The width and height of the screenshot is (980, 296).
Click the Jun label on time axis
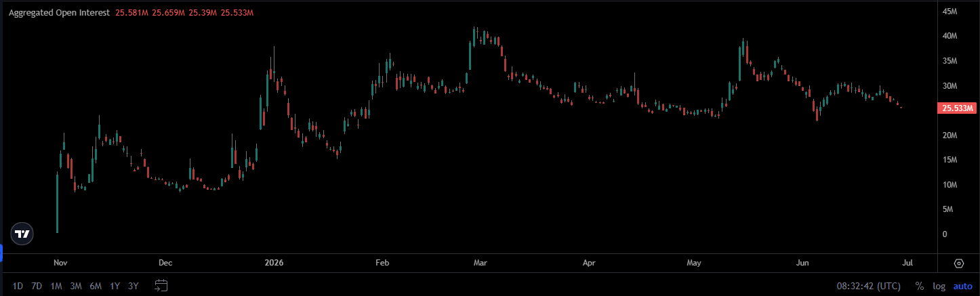click(x=804, y=262)
